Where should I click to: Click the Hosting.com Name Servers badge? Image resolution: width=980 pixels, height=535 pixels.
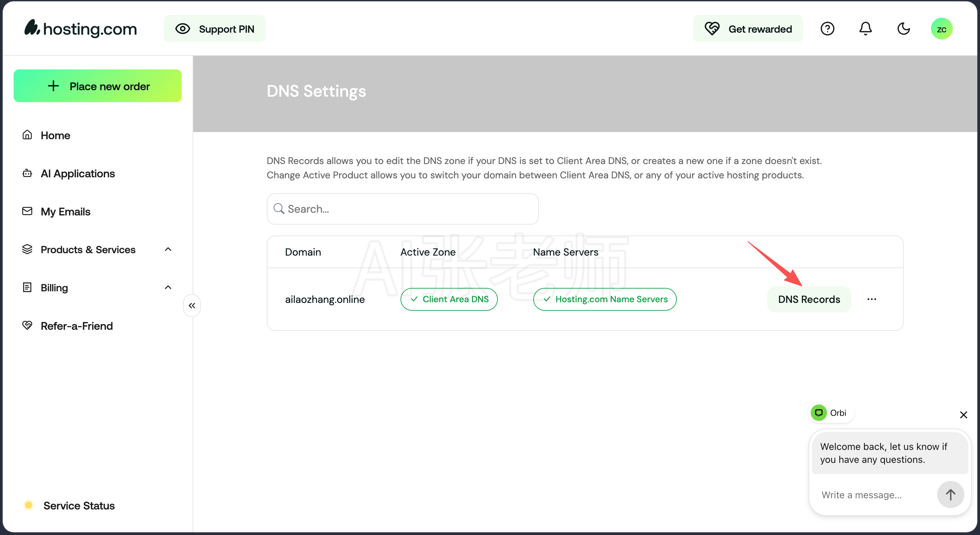[x=605, y=299]
